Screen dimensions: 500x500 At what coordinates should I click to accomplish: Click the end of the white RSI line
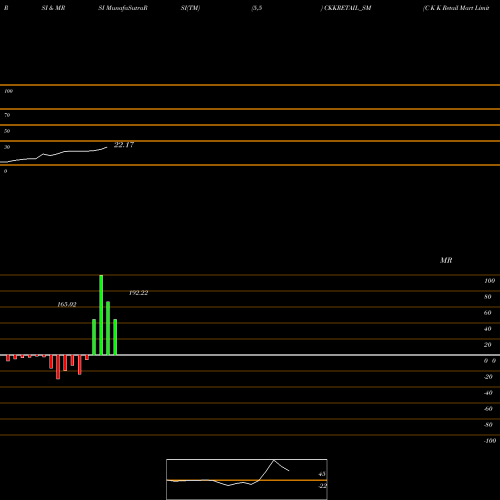tap(107, 147)
